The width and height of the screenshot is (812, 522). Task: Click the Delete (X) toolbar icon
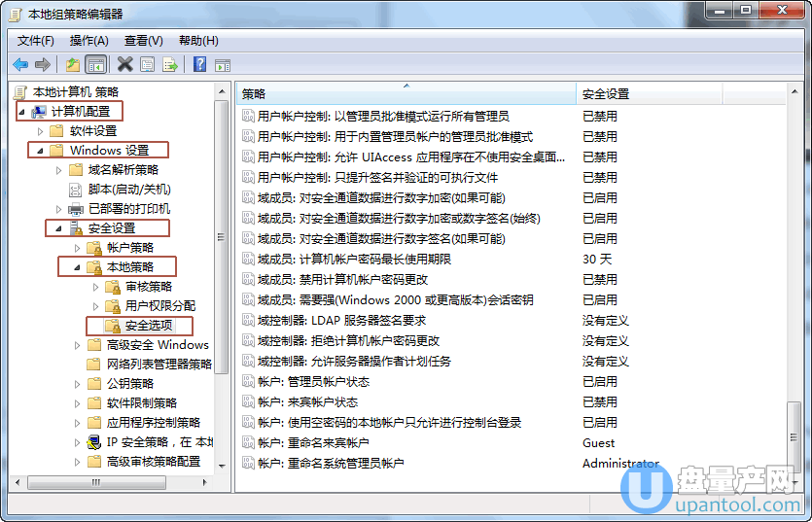tap(124, 65)
